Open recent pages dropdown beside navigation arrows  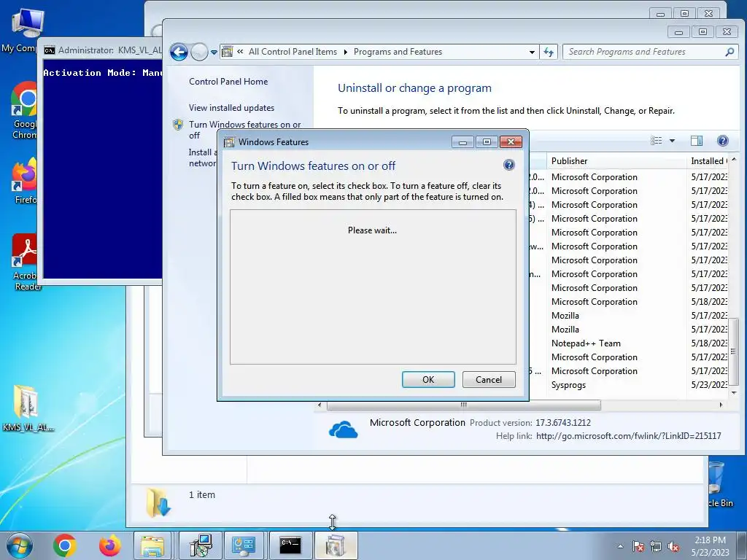pos(214,52)
